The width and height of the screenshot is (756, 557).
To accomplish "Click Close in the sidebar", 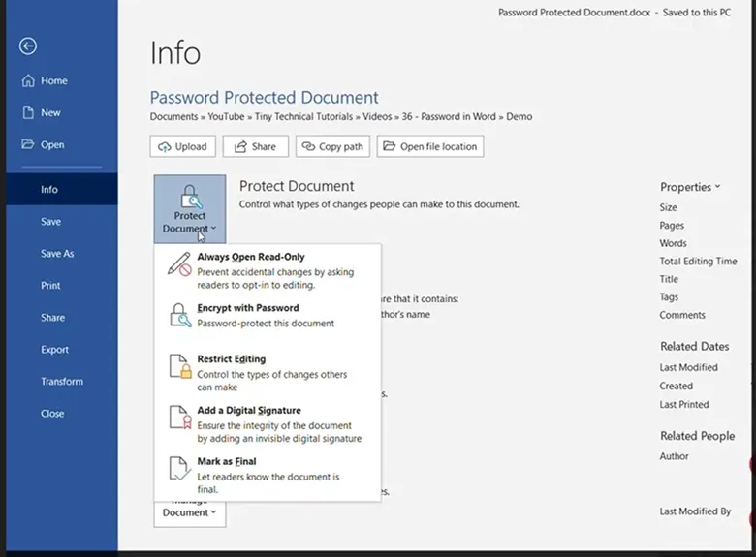I will (62, 414).
